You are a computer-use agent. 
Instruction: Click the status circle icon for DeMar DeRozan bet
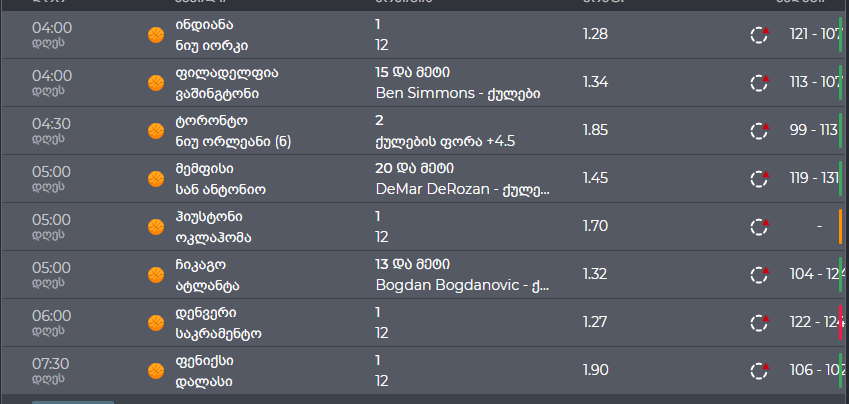pos(759,179)
